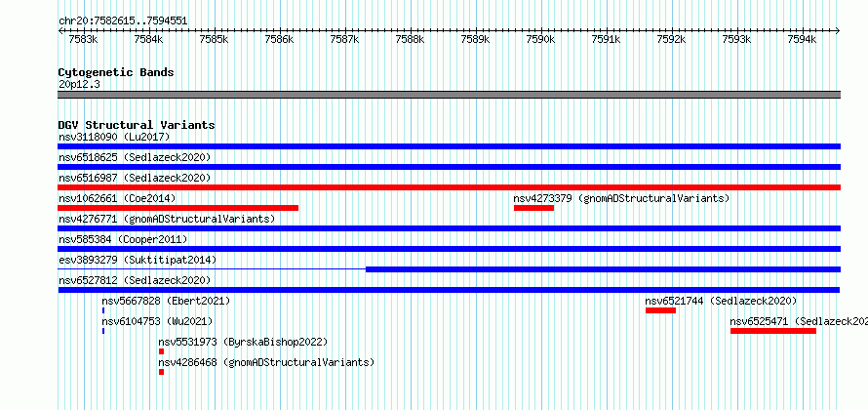This screenshot has width=868, height=410.
Task: Open the nsv1062661 (Coe2014) label
Action: [117, 198]
